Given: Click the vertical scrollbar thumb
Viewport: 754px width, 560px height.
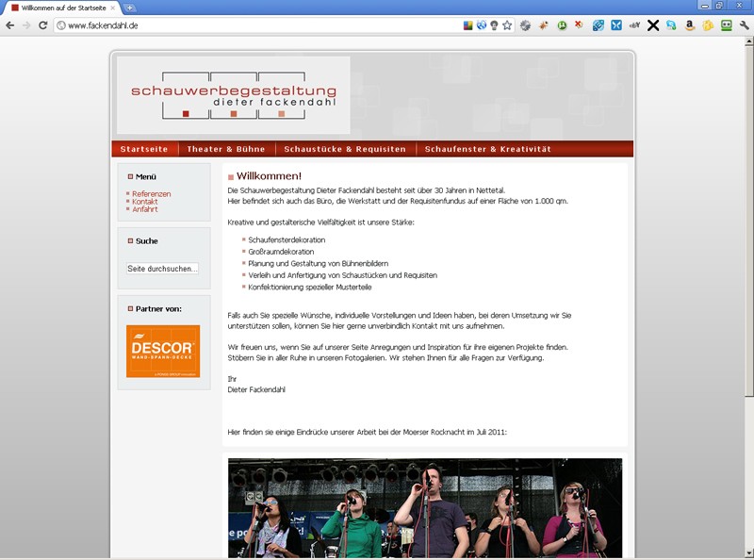Looking at the screenshot, I should point(748,222).
